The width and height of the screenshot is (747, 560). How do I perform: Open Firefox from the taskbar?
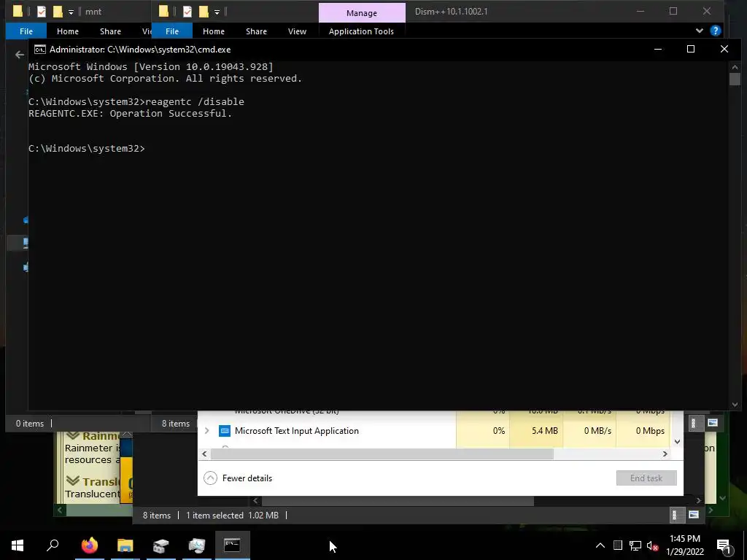tap(89, 545)
